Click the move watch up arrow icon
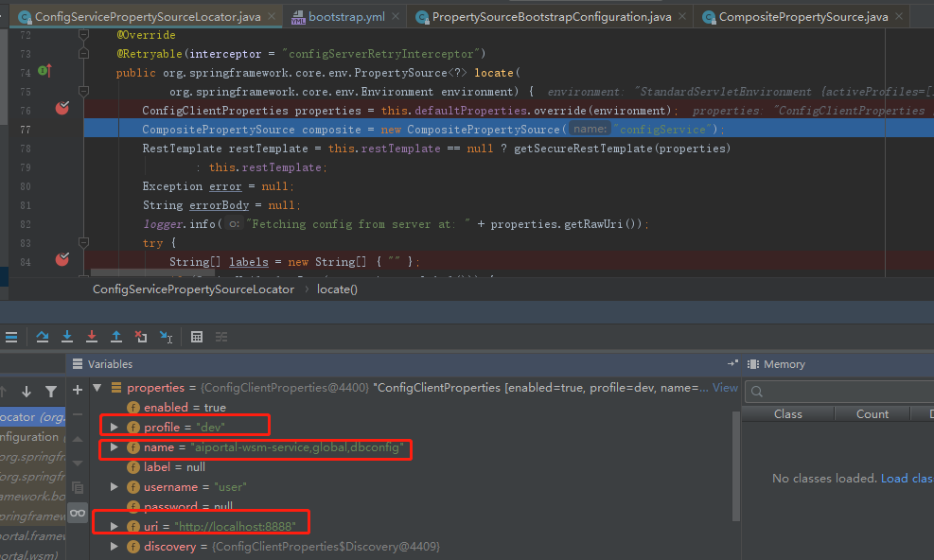Viewport: 934px width, 560px height. click(x=78, y=439)
